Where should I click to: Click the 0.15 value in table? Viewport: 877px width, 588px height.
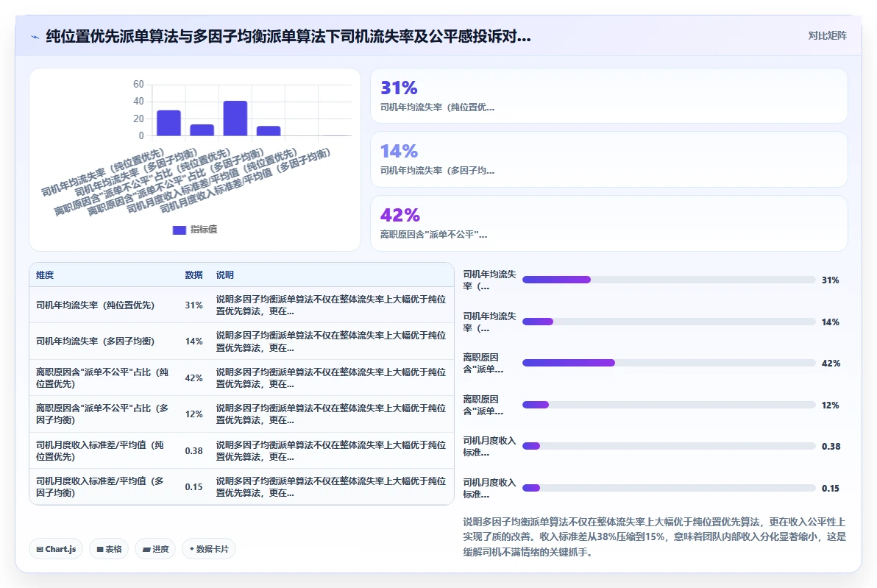point(193,486)
